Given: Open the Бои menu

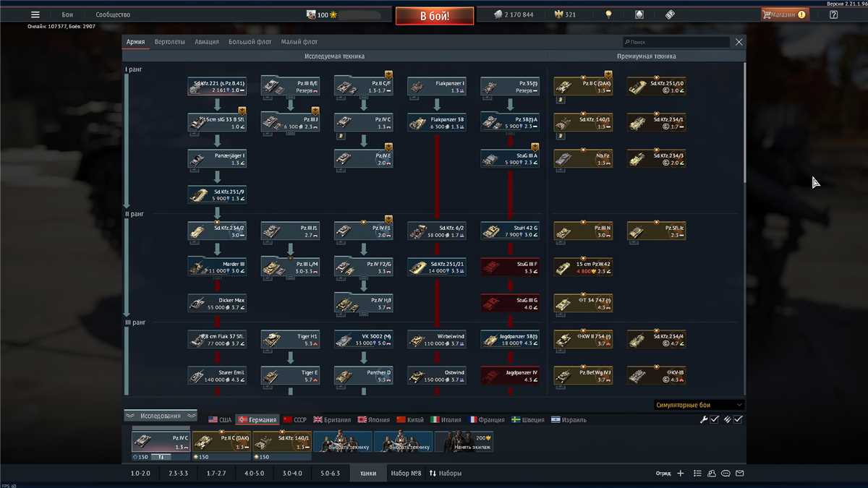Looking at the screenshot, I should point(67,14).
